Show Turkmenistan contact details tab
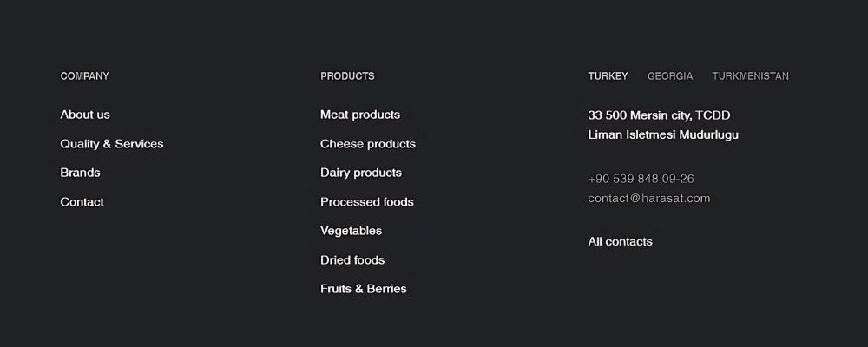 pyautogui.click(x=751, y=76)
